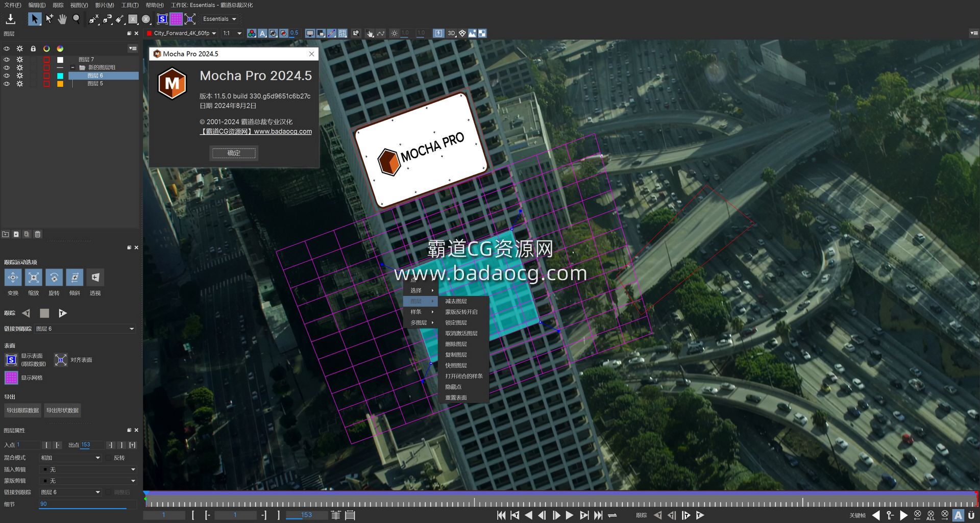Open the www.badaocg.com link
Image resolution: width=980 pixels, height=523 pixels.
[283, 132]
